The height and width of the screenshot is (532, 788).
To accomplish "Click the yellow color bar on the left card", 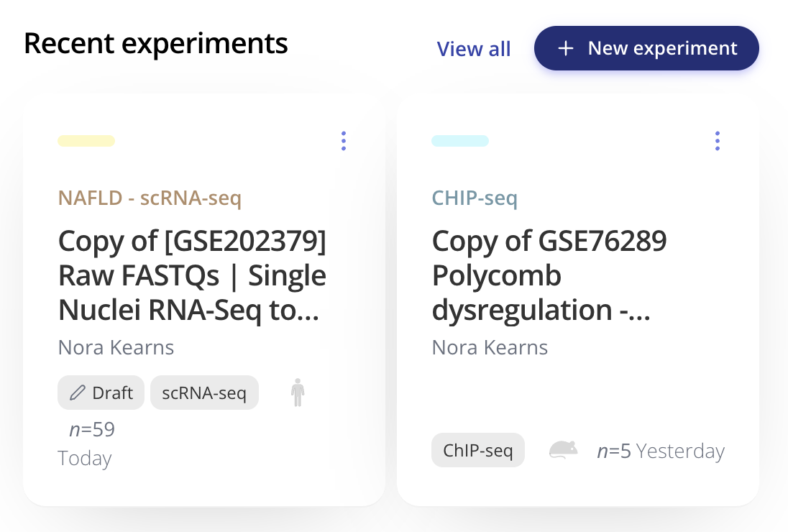I will click(x=86, y=141).
